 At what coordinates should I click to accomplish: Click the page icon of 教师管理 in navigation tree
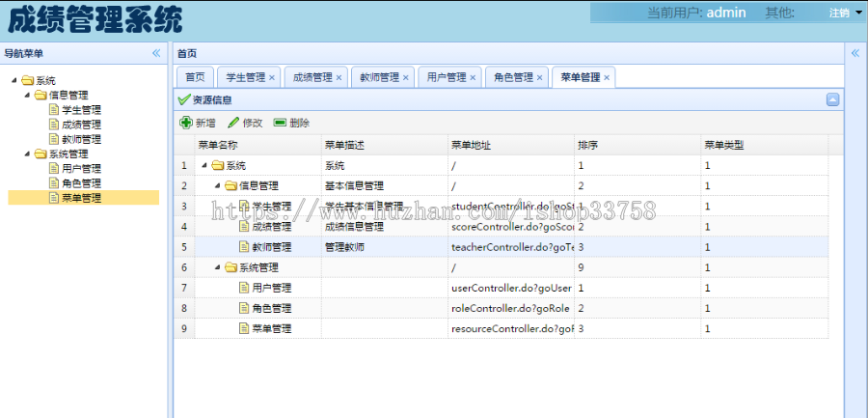click(x=54, y=139)
